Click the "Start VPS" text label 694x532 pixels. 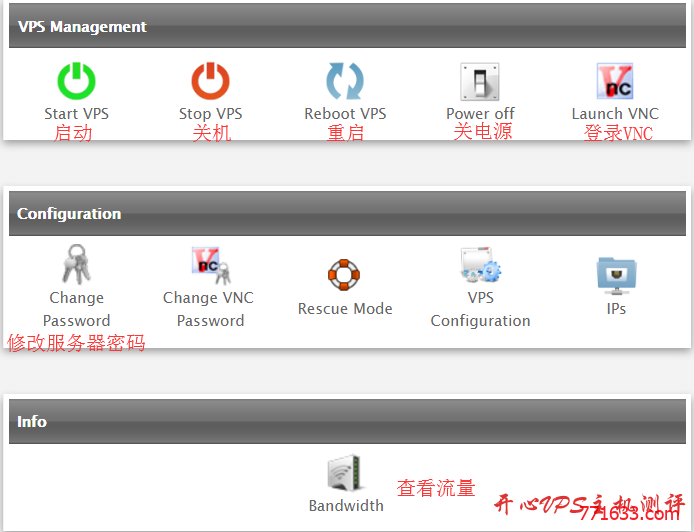tap(76, 114)
